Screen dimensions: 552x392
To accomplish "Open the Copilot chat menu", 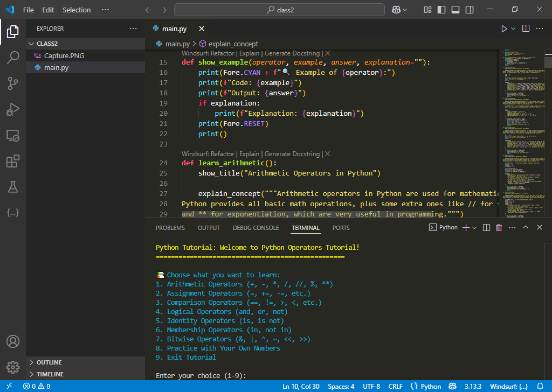I will coord(399,10).
